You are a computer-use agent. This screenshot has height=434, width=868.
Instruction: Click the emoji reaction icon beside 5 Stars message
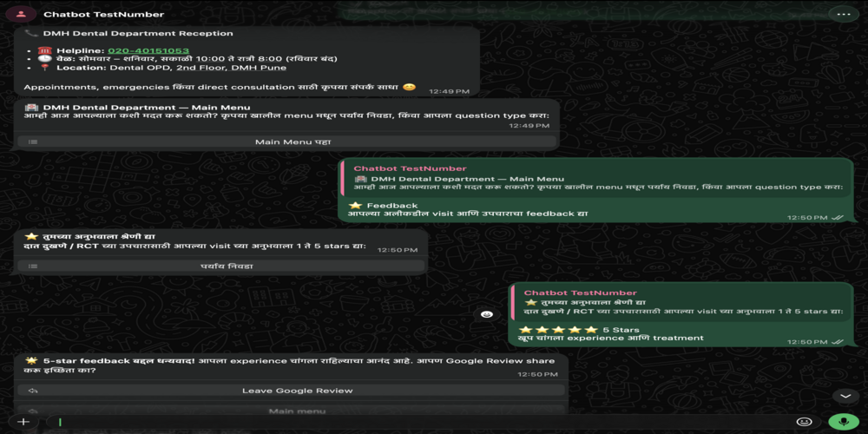click(487, 314)
